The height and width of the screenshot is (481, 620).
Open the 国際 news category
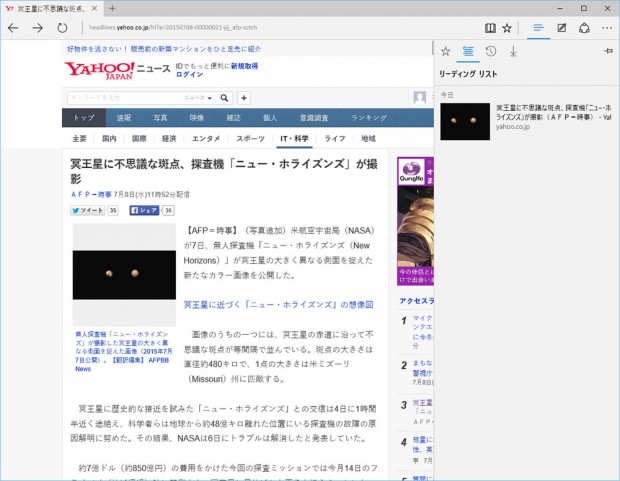tap(139, 138)
